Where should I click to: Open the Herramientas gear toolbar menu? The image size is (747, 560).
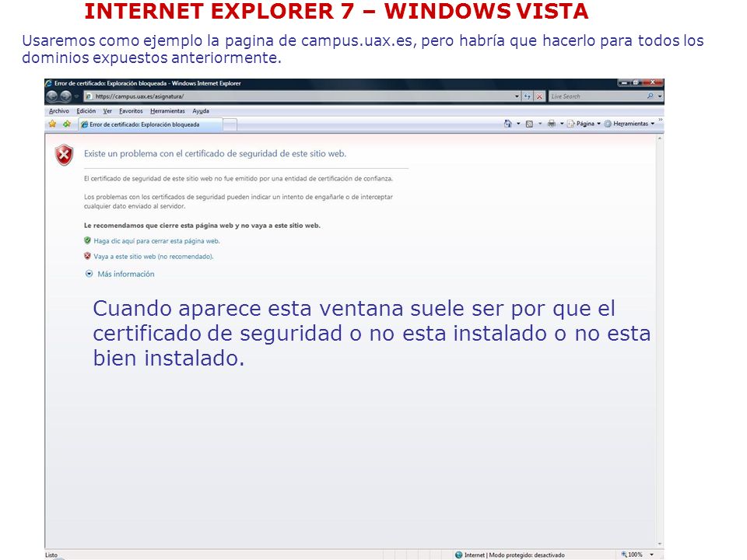click(x=630, y=124)
